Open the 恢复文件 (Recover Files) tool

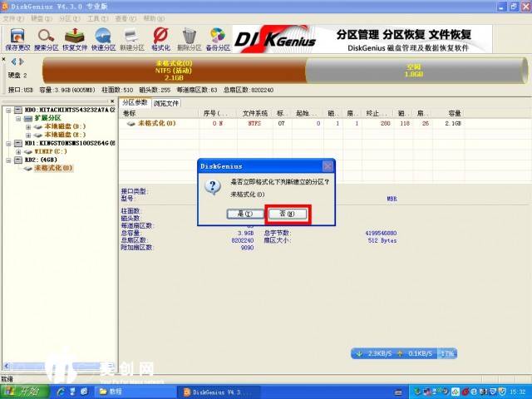point(75,38)
